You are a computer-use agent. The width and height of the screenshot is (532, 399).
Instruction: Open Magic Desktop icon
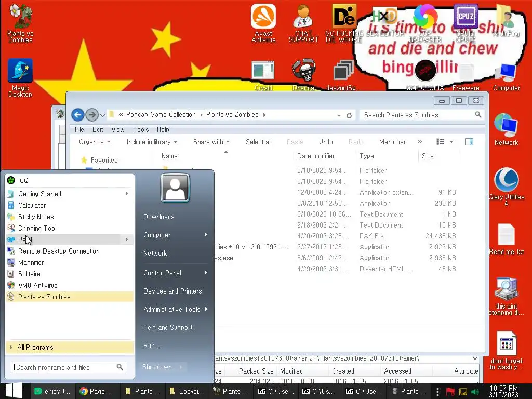point(20,77)
